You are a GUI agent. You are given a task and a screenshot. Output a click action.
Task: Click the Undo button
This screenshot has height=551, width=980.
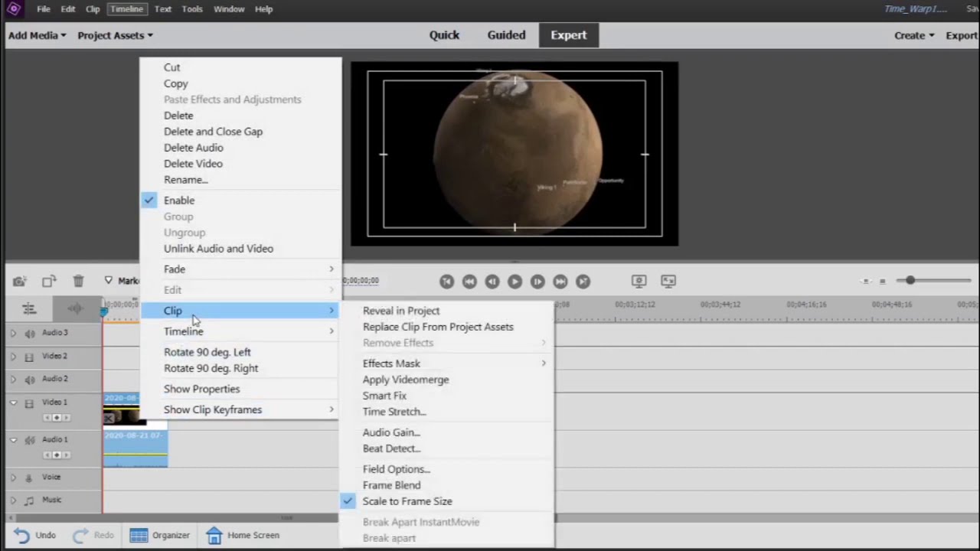pos(34,535)
